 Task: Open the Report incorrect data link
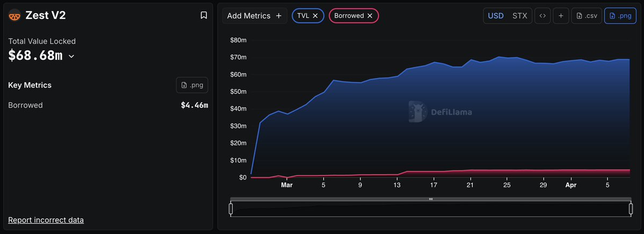pos(46,220)
